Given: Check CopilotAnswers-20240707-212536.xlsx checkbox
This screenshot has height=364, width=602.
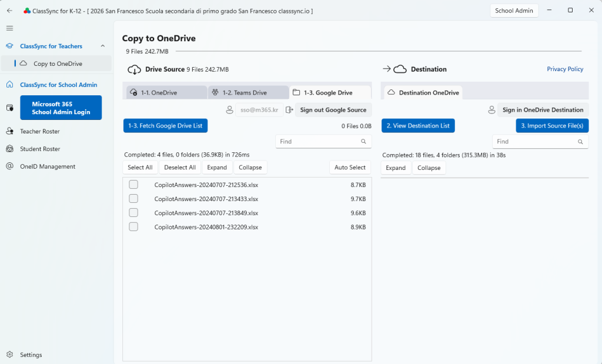Looking at the screenshot, I should (133, 184).
